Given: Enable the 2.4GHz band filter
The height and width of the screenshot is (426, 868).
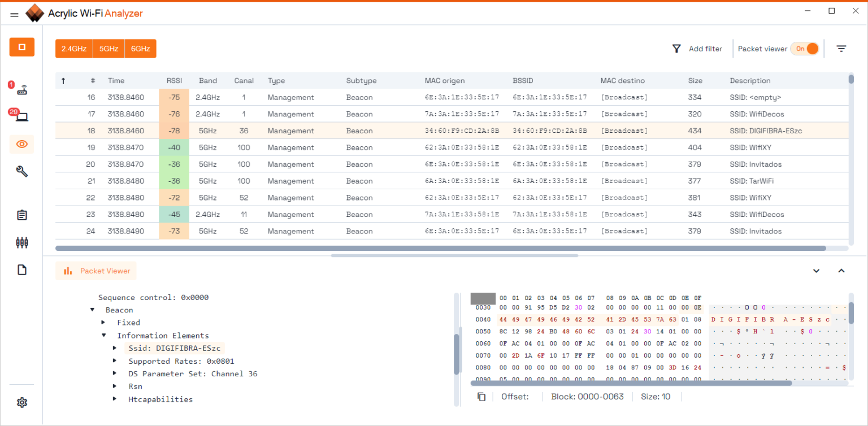Looking at the screenshot, I should coord(73,49).
